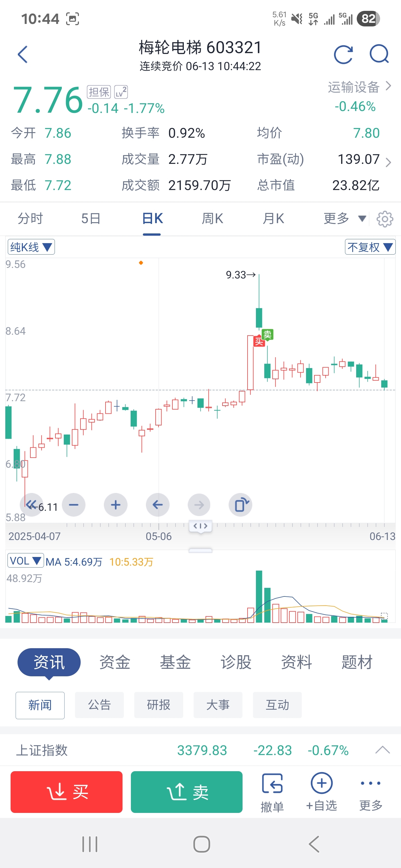401x868 pixels.
Task: Expand 上证指数 index bar chevron
Action: click(382, 750)
